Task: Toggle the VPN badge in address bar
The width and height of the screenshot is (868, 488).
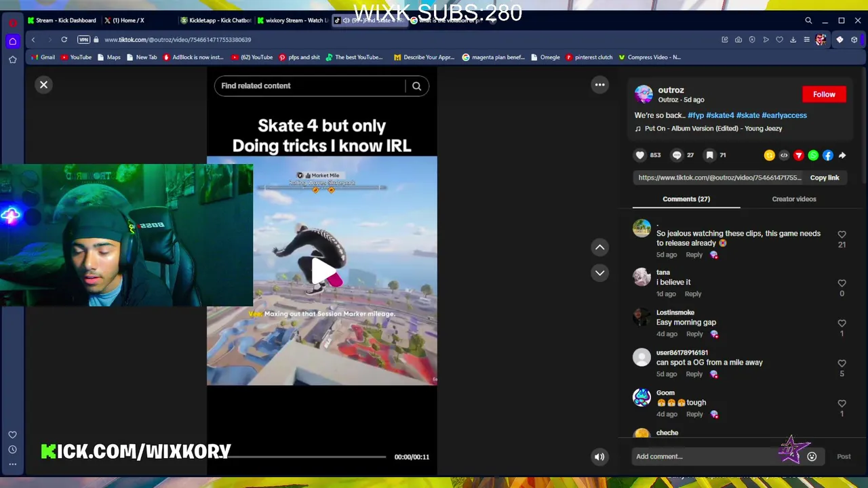Action: (83, 40)
